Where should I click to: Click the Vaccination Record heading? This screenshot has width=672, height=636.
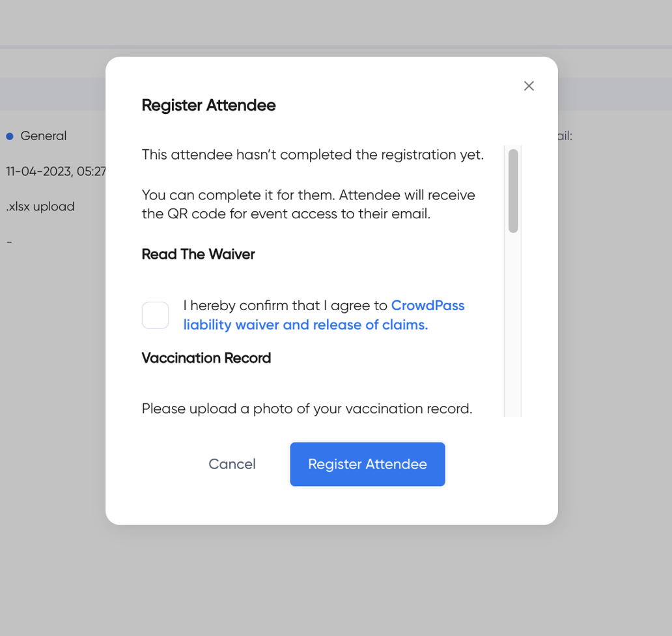206,358
